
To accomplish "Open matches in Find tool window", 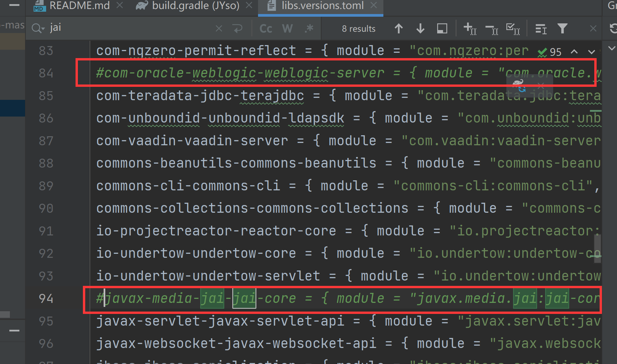I will click(541, 29).
